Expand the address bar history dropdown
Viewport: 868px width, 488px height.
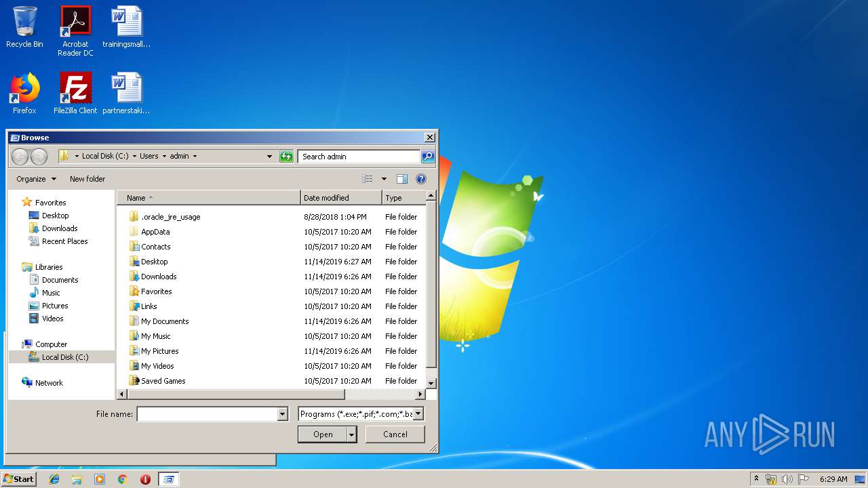(x=270, y=157)
